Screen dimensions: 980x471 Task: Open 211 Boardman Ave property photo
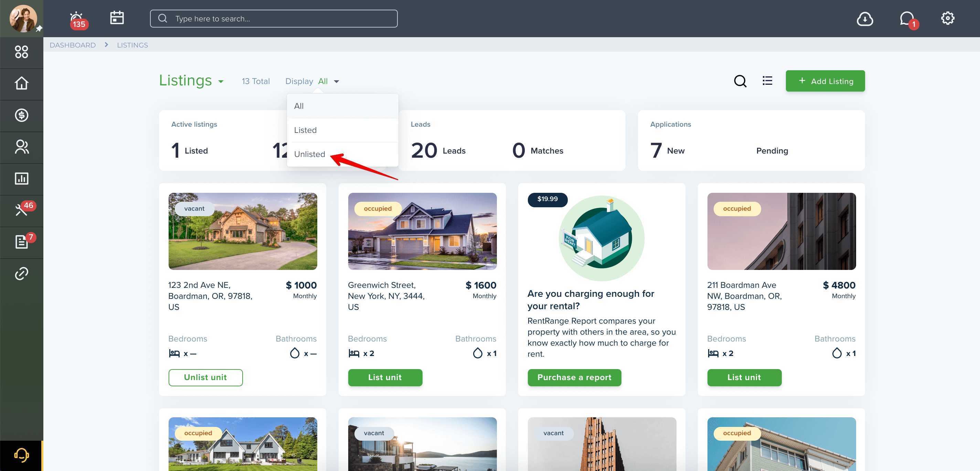tap(781, 231)
